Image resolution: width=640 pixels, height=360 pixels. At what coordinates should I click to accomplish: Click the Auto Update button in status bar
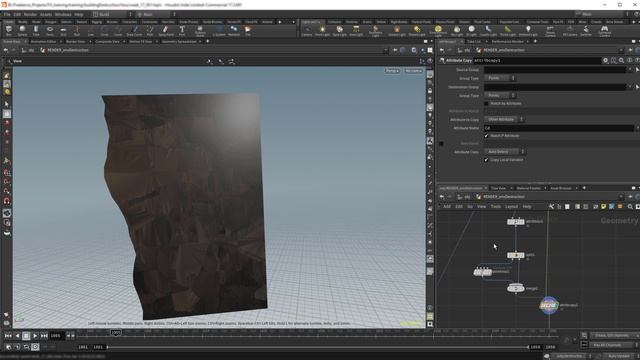coord(619,356)
